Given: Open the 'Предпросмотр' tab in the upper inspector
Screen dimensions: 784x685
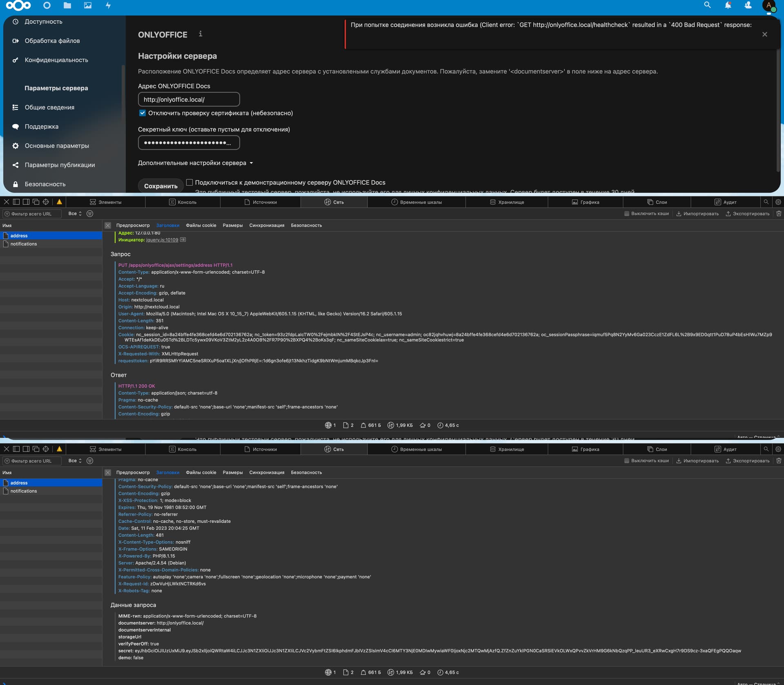Looking at the screenshot, I should [x=133, y=225].
